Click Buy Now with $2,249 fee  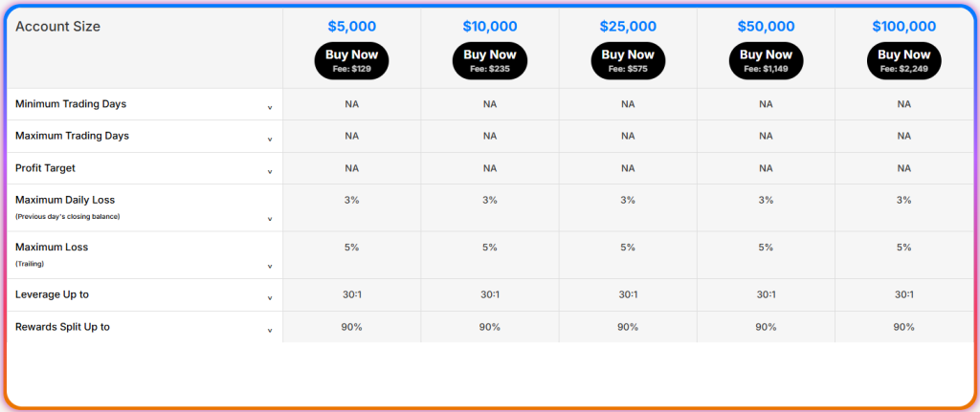[x=903, y=60]
